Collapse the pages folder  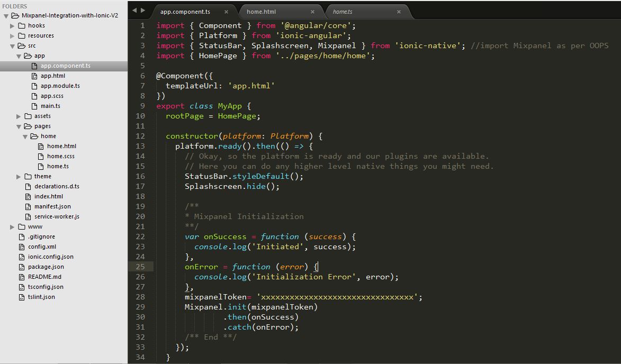(17, 126)
